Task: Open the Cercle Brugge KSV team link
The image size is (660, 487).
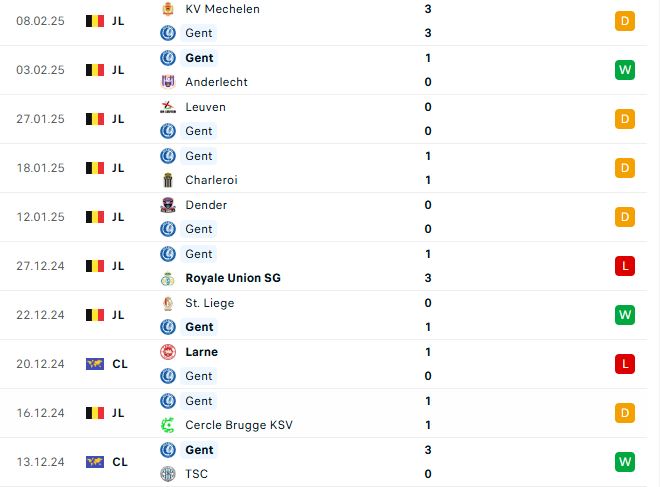Action: pos(239,425)
